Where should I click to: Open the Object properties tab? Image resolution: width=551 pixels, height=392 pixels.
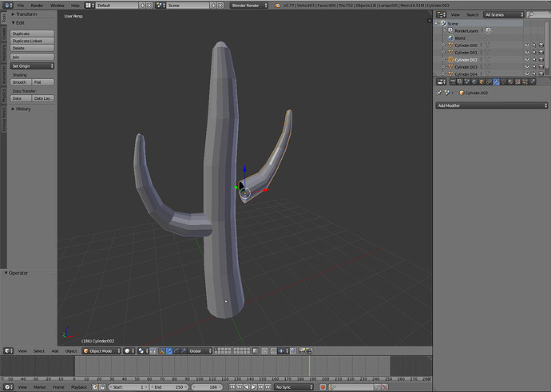tap(482, 82)
